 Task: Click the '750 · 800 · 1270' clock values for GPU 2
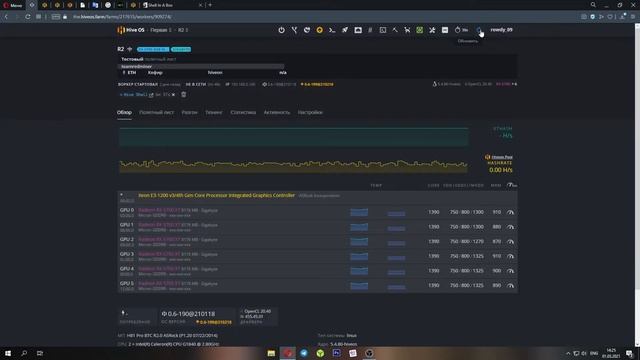[x=467, y=242]
